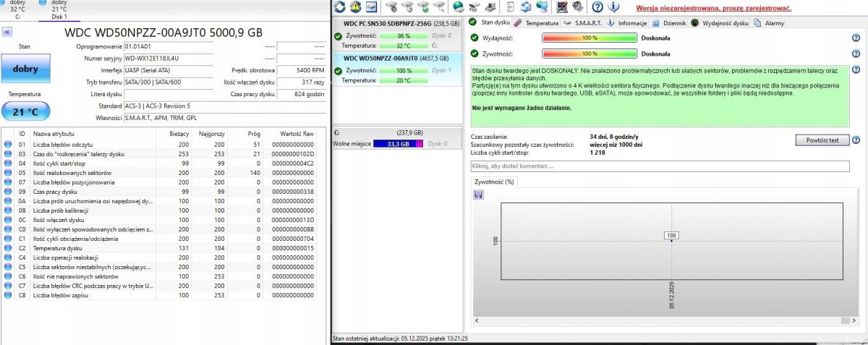Click the refresh icon in Hard Disk Sentinel toolbar
868x345 pixels.
point(340,7)
